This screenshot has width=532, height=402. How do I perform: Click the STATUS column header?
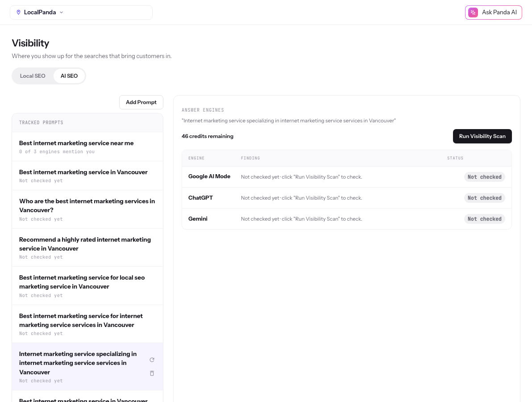455,158
